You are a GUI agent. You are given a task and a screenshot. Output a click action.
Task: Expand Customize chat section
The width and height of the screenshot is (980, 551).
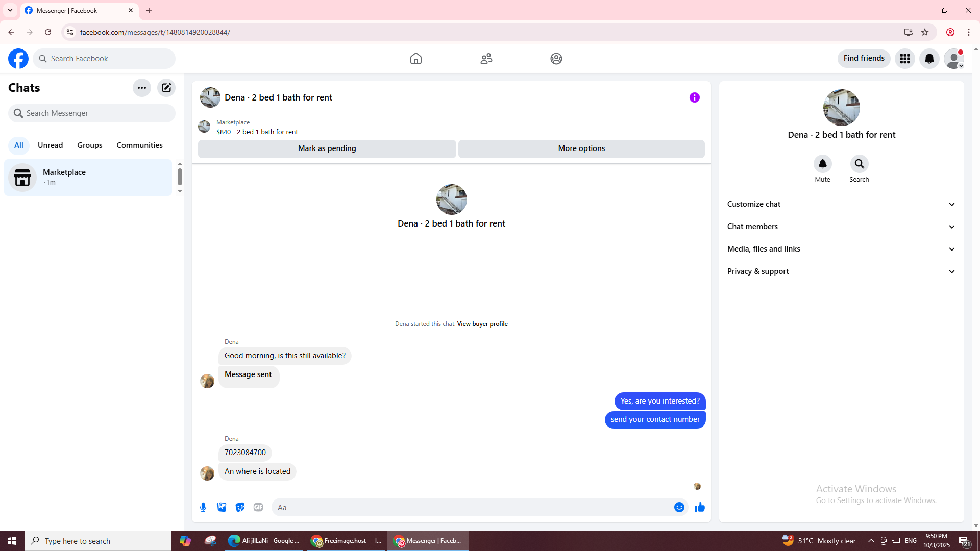click(842, 204)
